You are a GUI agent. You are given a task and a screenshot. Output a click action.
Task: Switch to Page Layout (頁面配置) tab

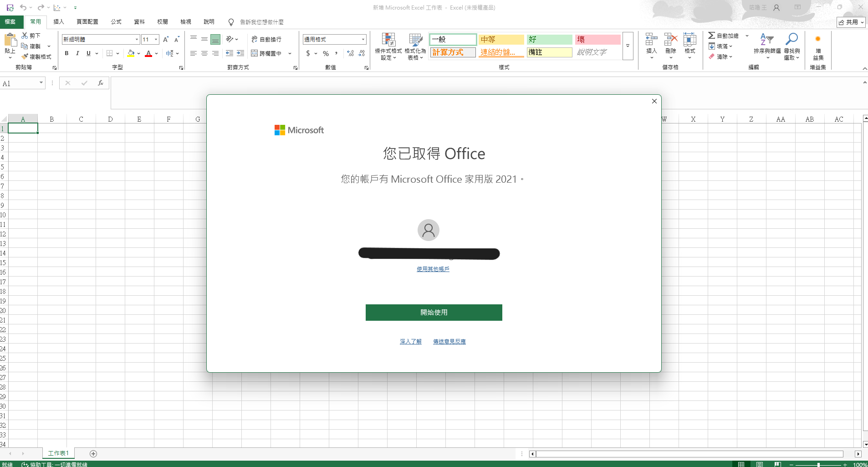[x=87, y=21]
